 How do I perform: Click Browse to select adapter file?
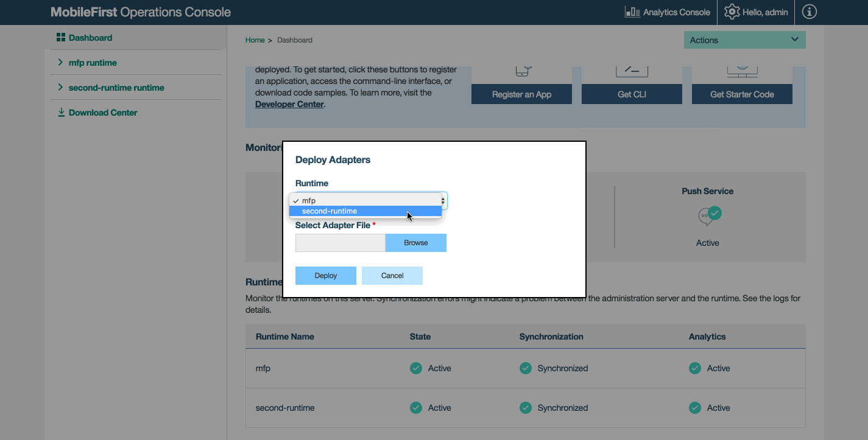(416, 243)
